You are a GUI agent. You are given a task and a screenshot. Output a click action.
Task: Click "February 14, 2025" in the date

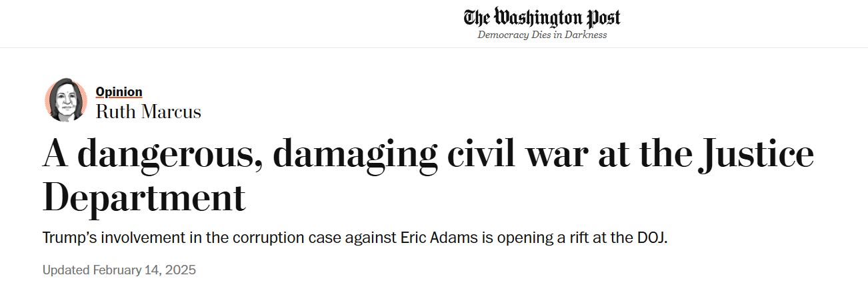pyautogui.click(x=144, y=270)
